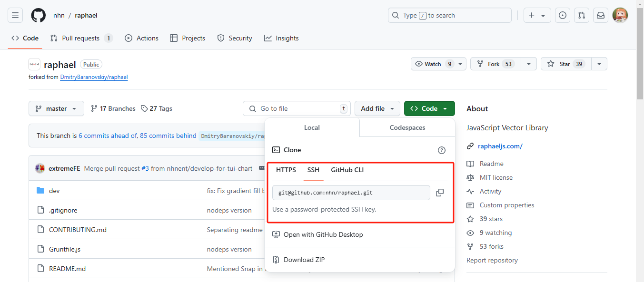
Task: Click the file icon of Gruntfile.js
Action: [40, 249]
